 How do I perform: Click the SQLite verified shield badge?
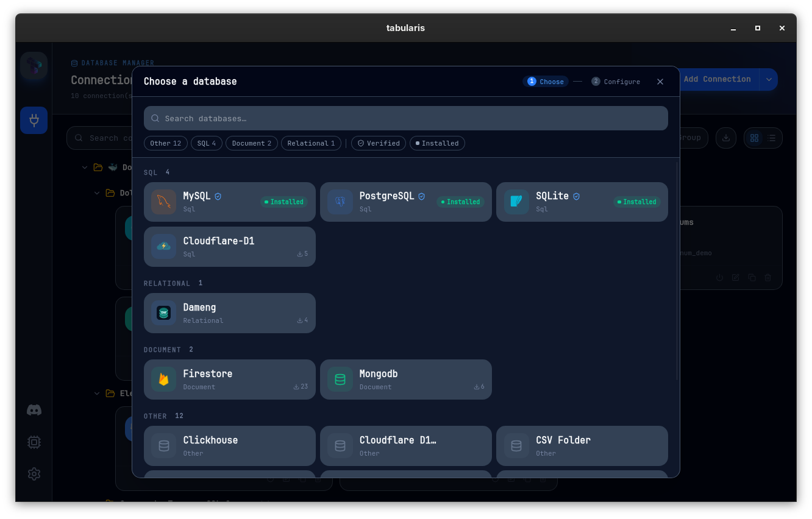577,196
